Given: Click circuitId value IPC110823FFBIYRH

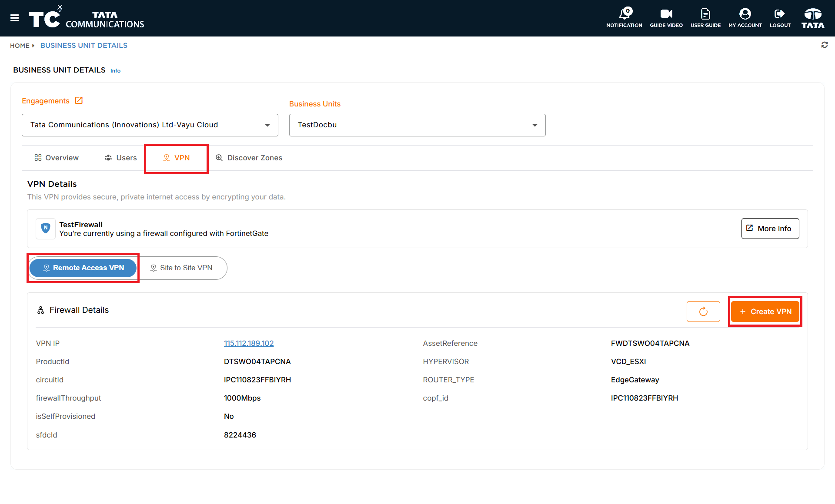Looking at the screenshot, I should (257, 380).
